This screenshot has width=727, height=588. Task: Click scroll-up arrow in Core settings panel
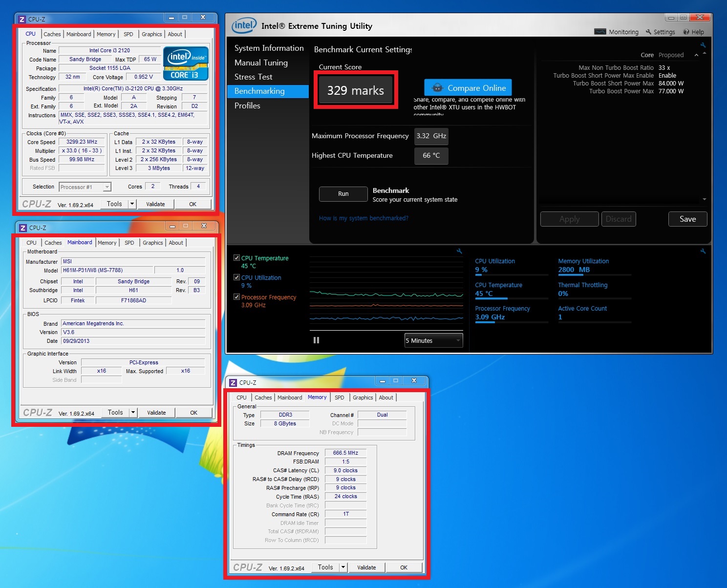(704, 53)
